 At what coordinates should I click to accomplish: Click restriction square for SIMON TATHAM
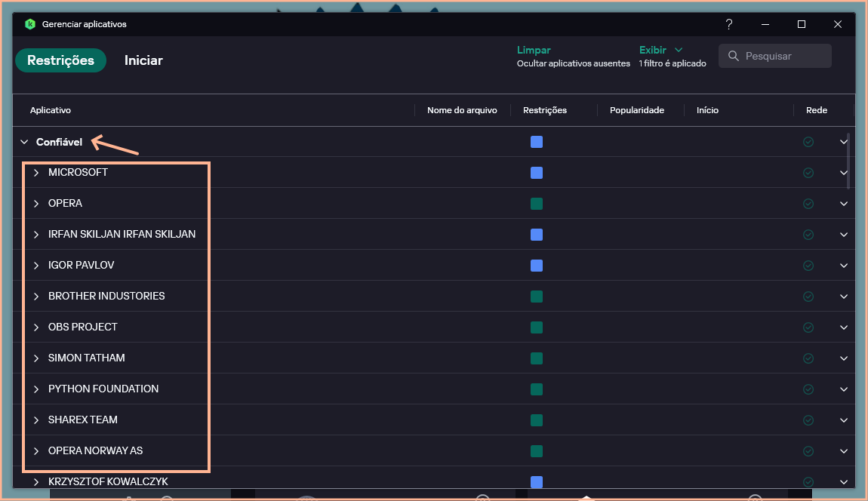pos(537,358)
